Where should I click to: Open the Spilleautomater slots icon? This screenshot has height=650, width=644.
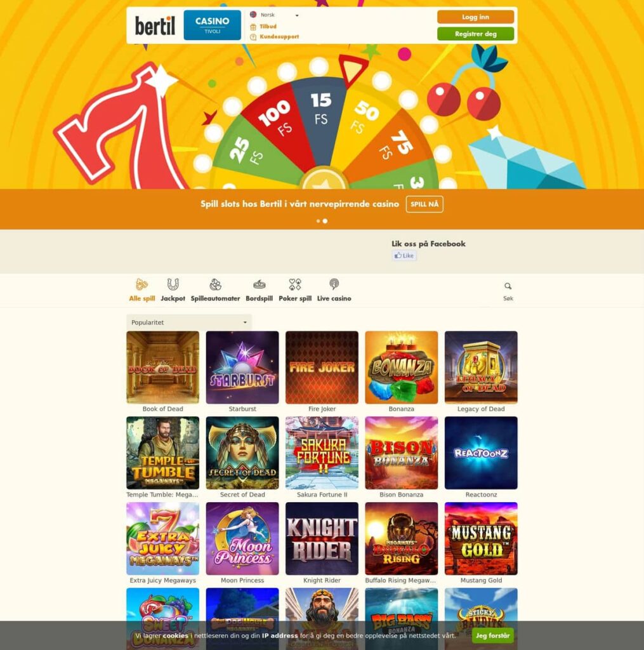[215, 284]
